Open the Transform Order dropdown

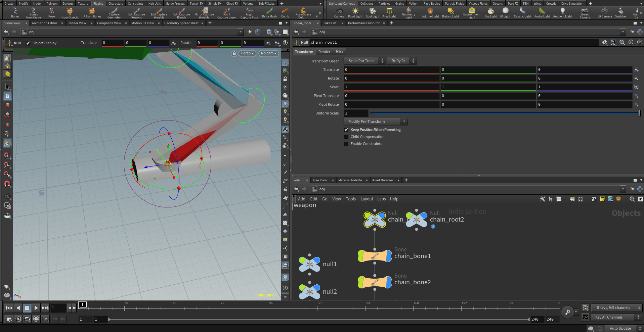pos(364,61)
